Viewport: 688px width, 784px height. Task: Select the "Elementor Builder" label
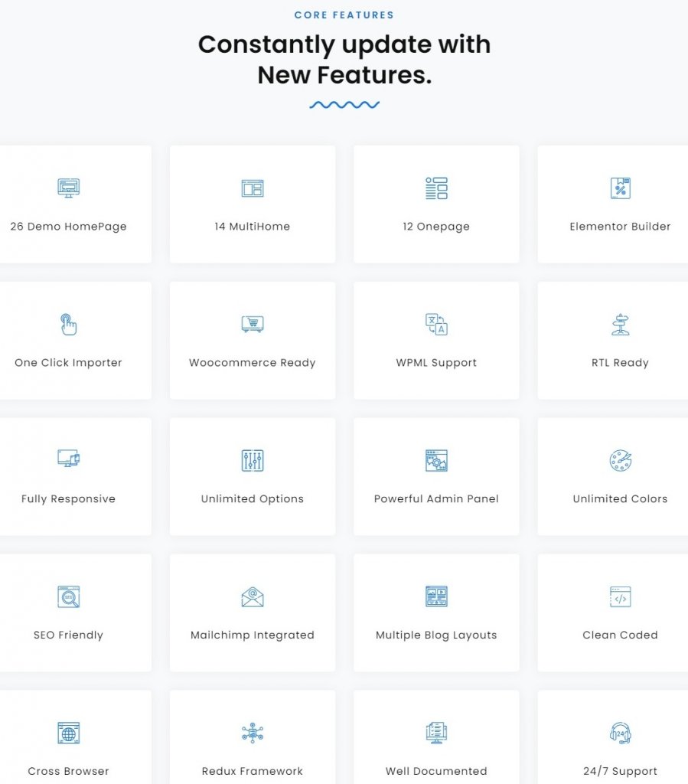(620, 227)
